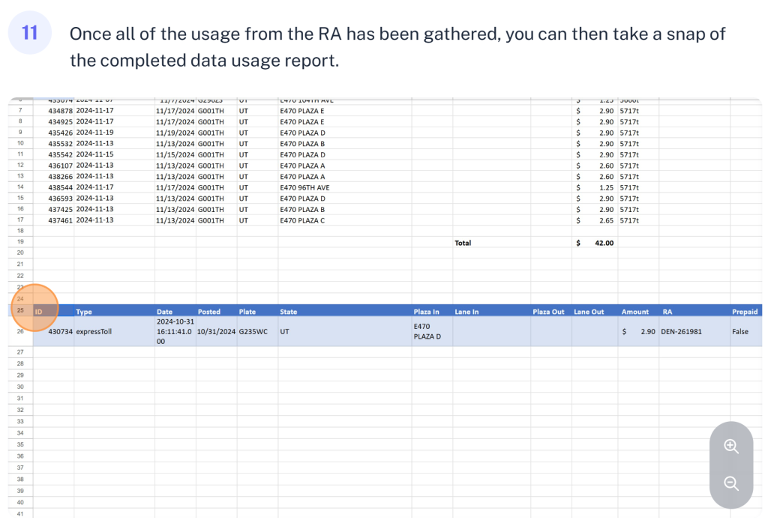
Task: Select the row 19 header
Action: click(x=20, y=243)
